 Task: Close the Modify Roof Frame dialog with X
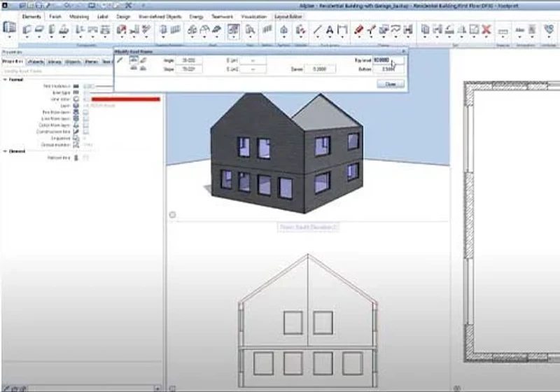[404, 51]
